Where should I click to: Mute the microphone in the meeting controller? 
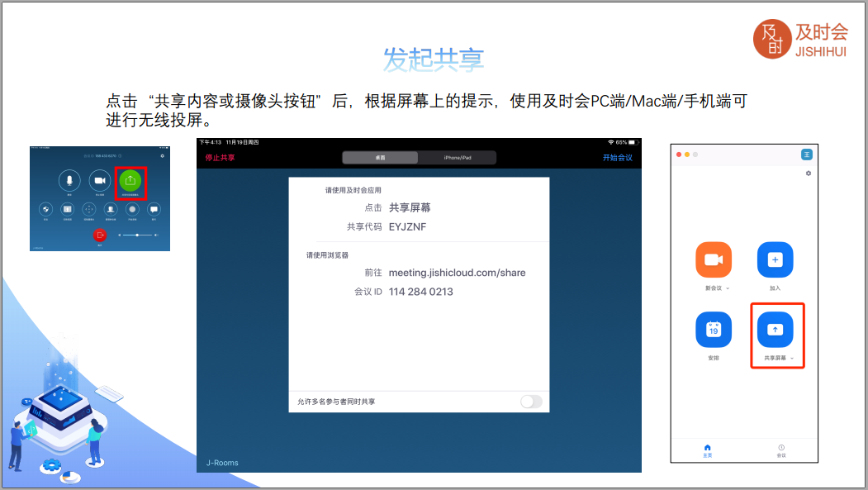(69, 180)
